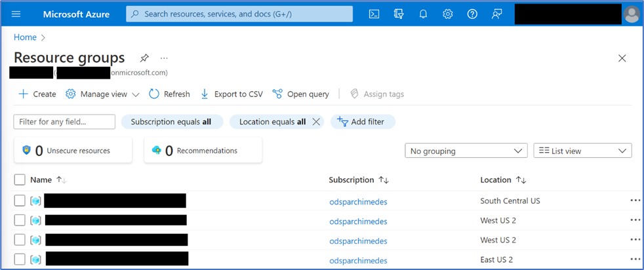
Task: Open the Notifications bell
Action: [423, 14]
